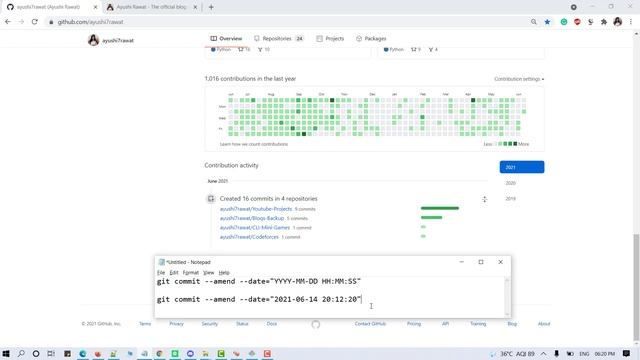640x360 pixels.
Task: Expand the June commits activity toggle icon
Action: (484, 199)
